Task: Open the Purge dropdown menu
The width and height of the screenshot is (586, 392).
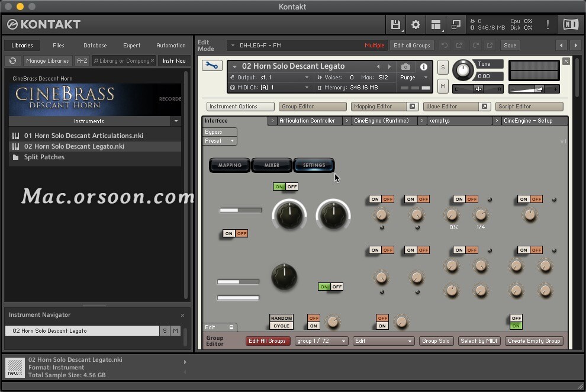Action: 413,78
